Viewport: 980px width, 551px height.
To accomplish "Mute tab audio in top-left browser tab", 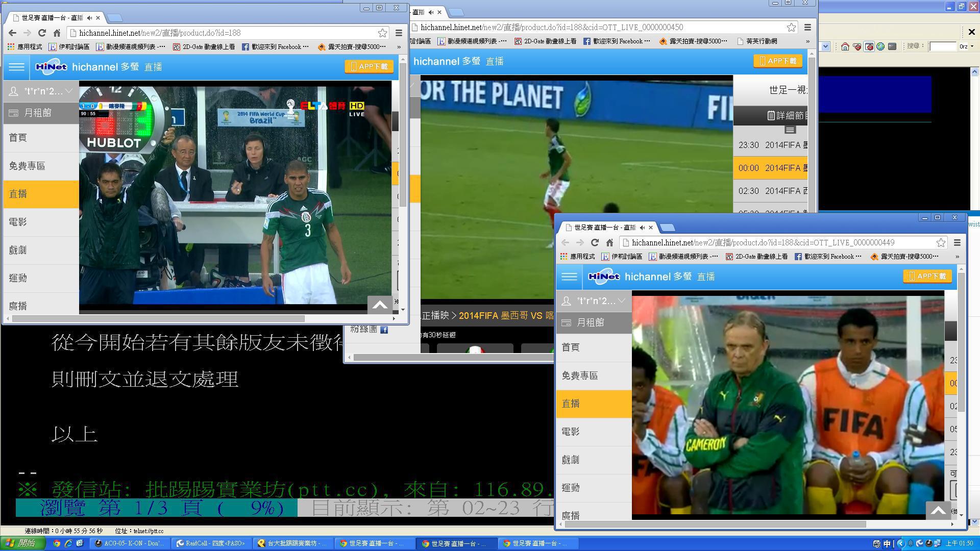I will pyautogui.click(x=90, y=18).
